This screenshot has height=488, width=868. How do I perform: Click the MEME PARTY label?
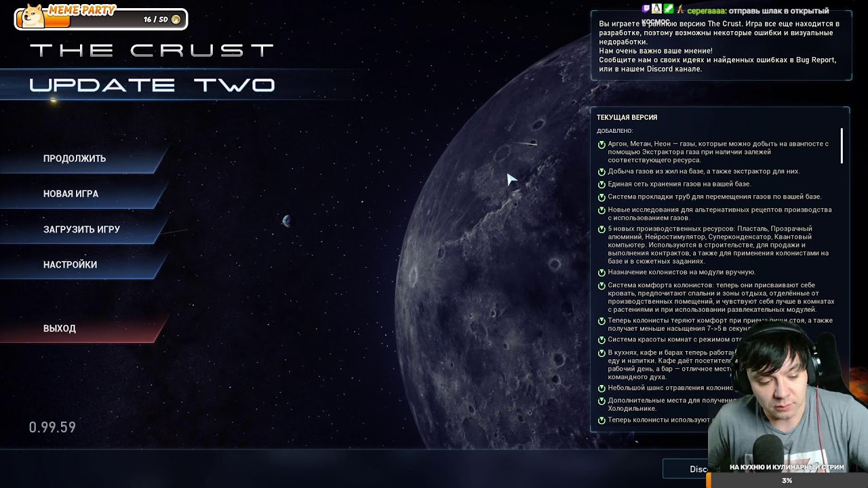pyautogui.click(x=82, y=10)
